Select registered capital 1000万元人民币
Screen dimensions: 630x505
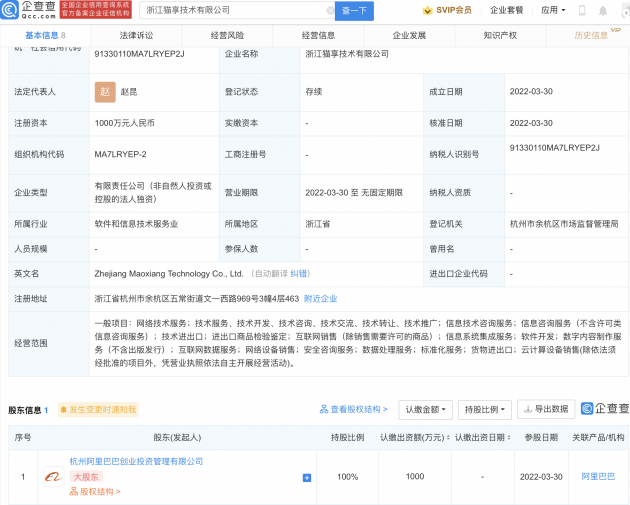(x=125, y=123)
